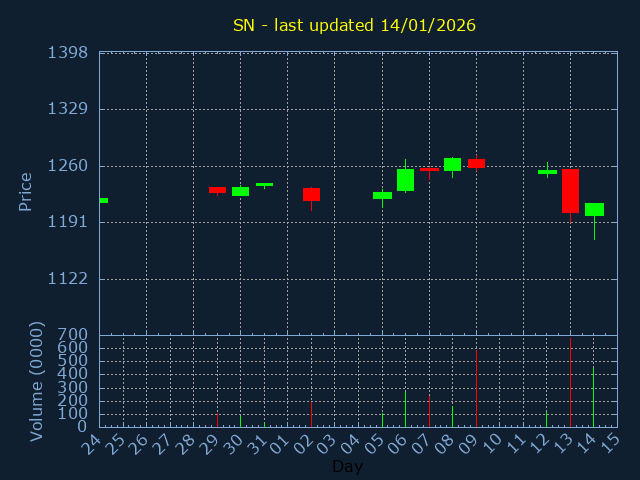Select the green candlestick on day 30
The width and height of the screenshot is (640, 480).
coord(240,191)
